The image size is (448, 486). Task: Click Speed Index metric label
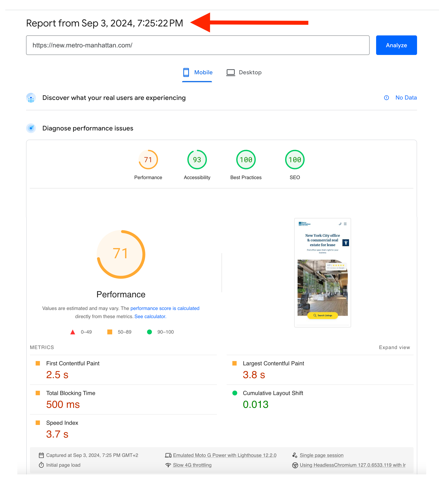[62, 423]
